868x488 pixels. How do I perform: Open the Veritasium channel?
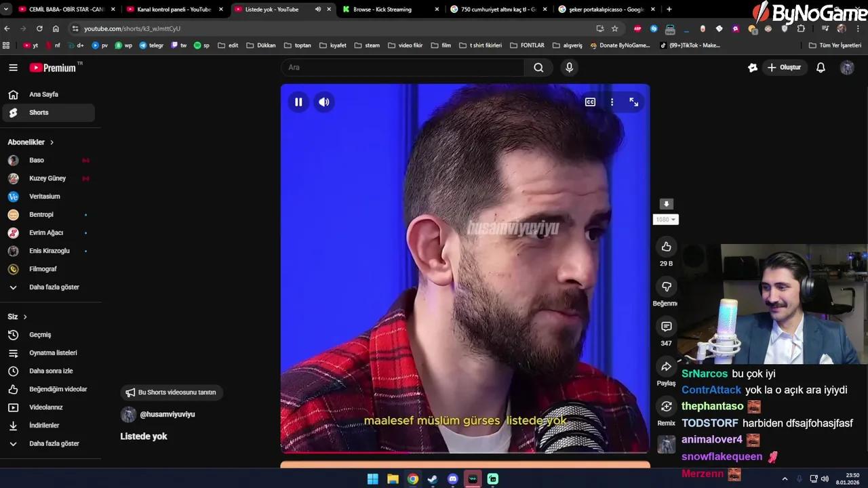point(49,197)
